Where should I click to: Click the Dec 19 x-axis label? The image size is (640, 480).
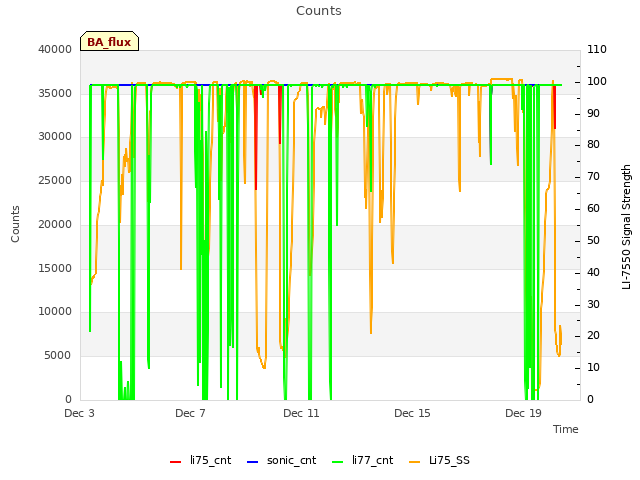tap(523, 413)
